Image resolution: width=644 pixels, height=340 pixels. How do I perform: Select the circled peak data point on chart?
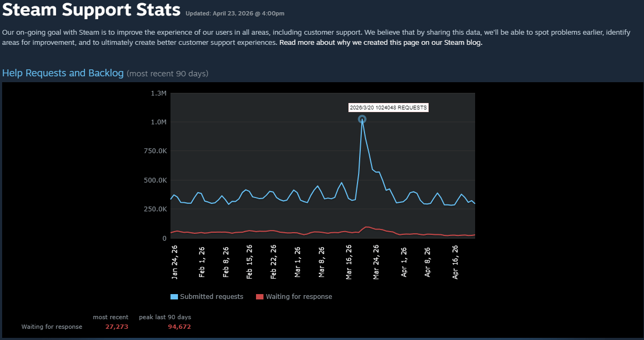coord(362,120)
